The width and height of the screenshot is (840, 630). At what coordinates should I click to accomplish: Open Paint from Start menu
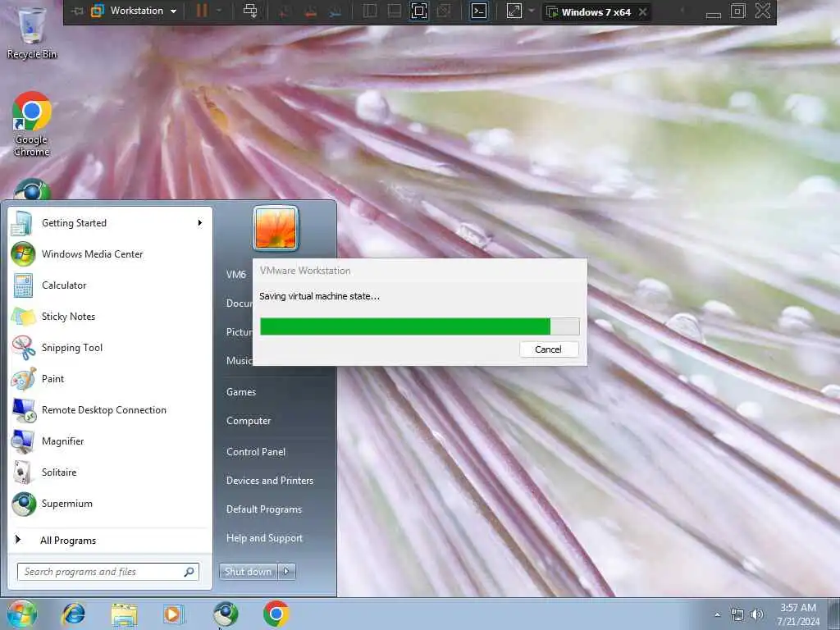pyautogui.click(x=107, y=379)
